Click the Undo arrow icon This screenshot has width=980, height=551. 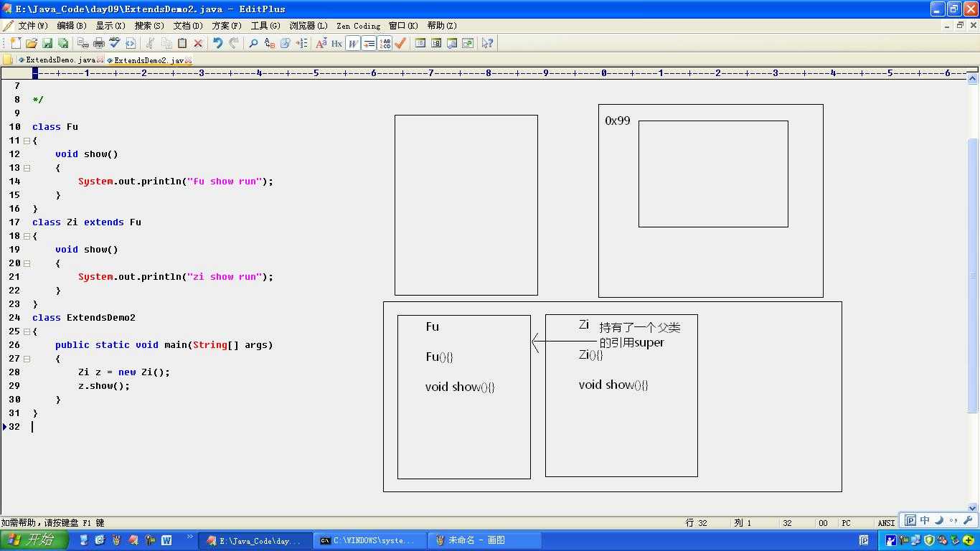tap(218, 43)
